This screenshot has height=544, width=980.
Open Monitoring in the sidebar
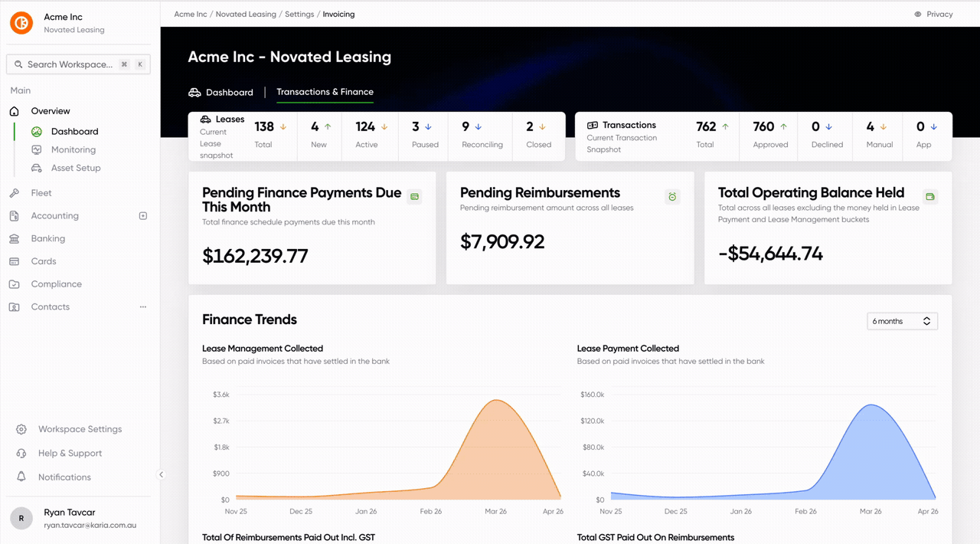pos(73,149)
